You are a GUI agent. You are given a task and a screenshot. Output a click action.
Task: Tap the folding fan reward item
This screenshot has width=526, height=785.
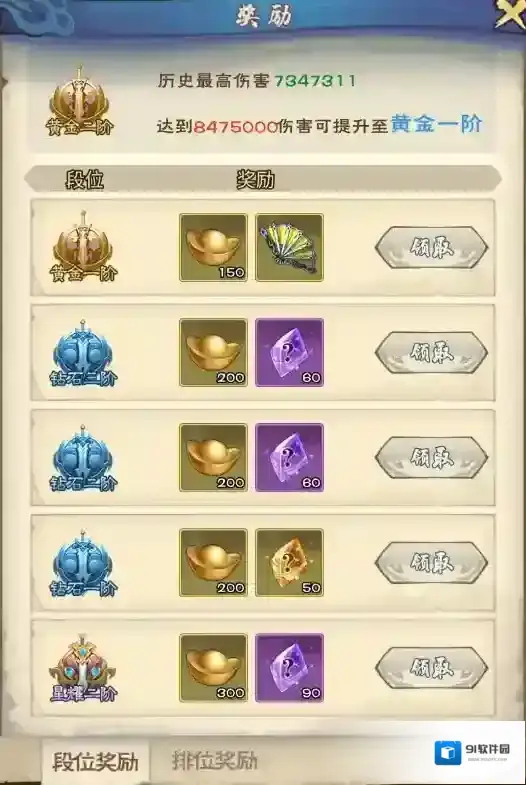click(x=289, y=247)
